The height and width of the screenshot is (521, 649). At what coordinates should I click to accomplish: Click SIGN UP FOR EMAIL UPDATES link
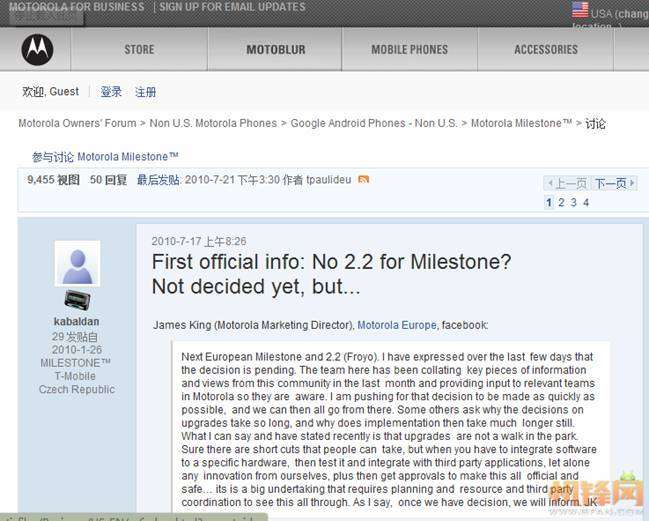pos(232,7)
